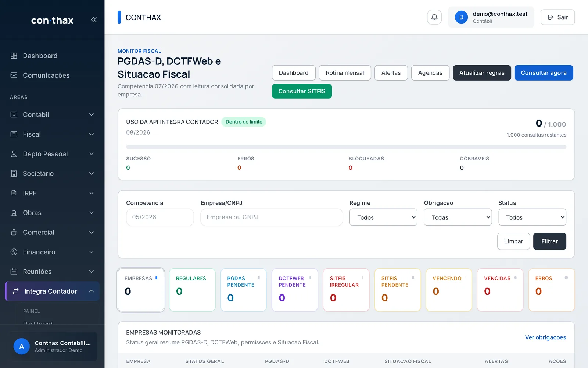Click the Empresa ou CNPJ input field
The height and width of the screenshot is (368, 588).
272,217
